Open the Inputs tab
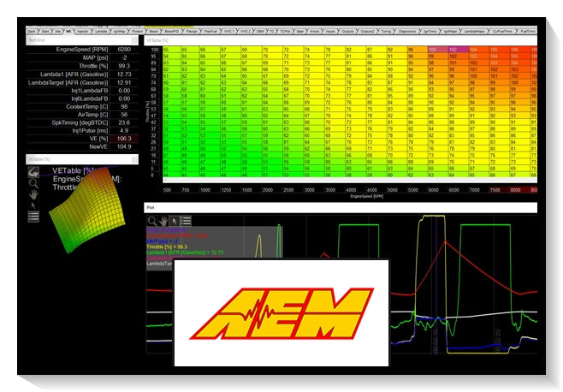The width and height of the screenshot is (563, 392). pyautogui.click(x=330, y=32)
